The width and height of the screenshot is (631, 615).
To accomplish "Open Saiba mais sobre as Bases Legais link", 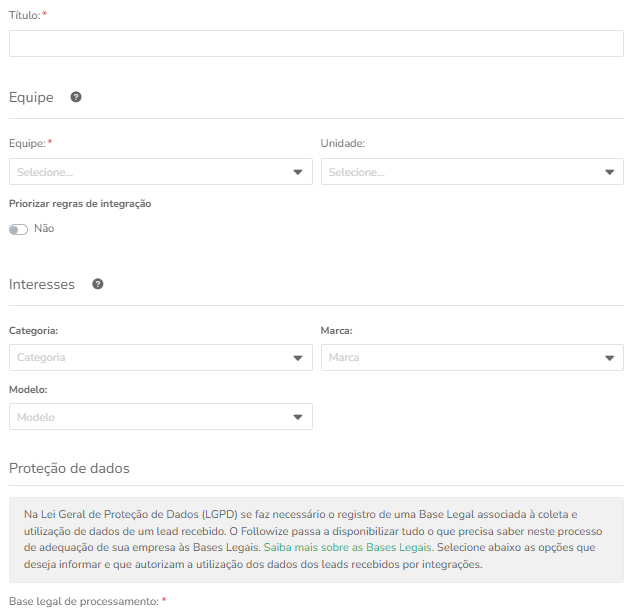I will (348, 547).
